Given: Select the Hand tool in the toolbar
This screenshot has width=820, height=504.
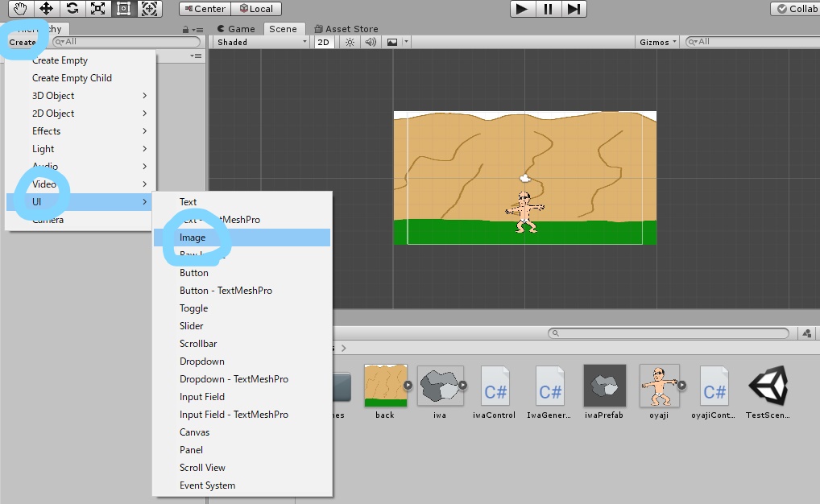Looking at the screenshot, I should [x=20, y=8].
